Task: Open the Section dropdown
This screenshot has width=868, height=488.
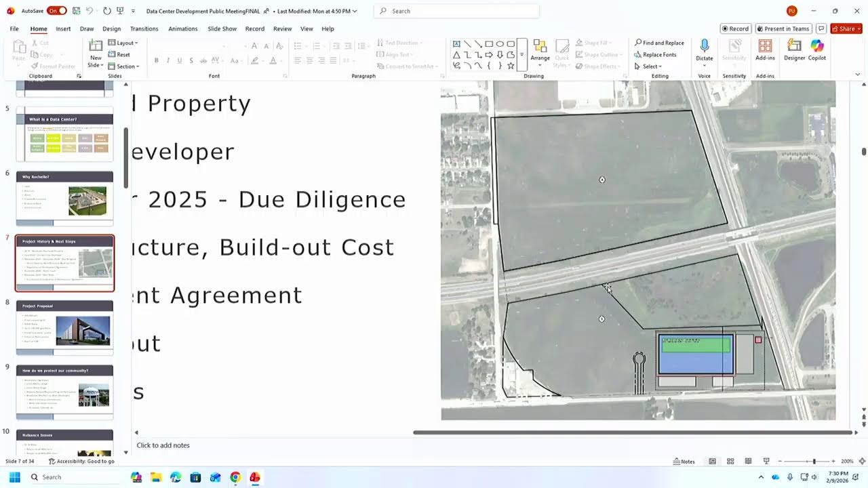Action: click(123, 66)
